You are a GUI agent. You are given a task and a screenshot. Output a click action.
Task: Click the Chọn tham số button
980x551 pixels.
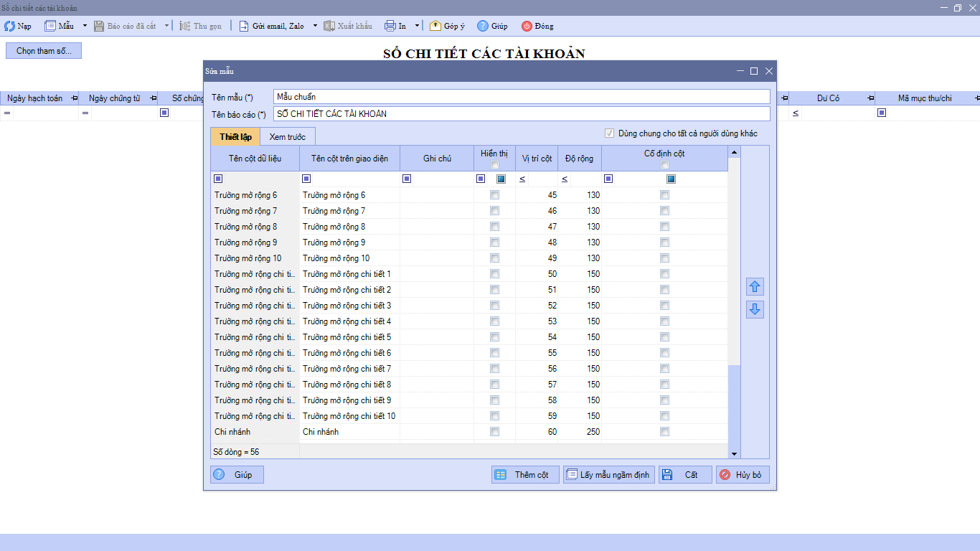coord(44,51)
